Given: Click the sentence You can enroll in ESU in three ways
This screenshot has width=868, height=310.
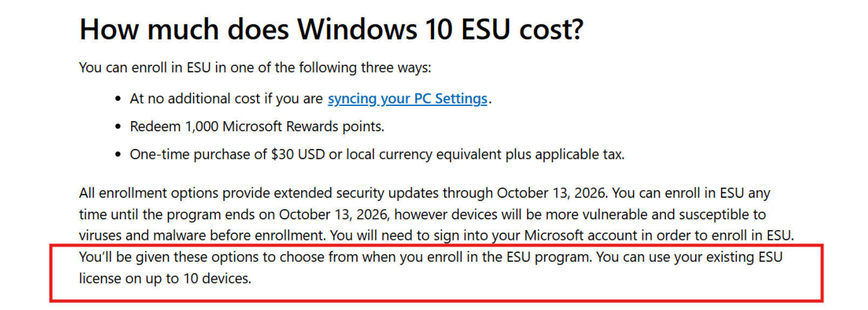Looking at the screenshot, I should [255, 68].
